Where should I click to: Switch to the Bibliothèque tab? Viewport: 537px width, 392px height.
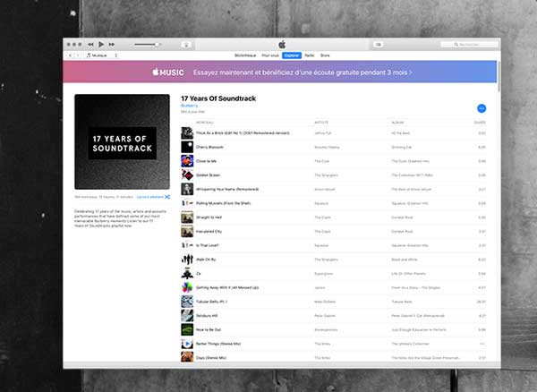[245, 55]
